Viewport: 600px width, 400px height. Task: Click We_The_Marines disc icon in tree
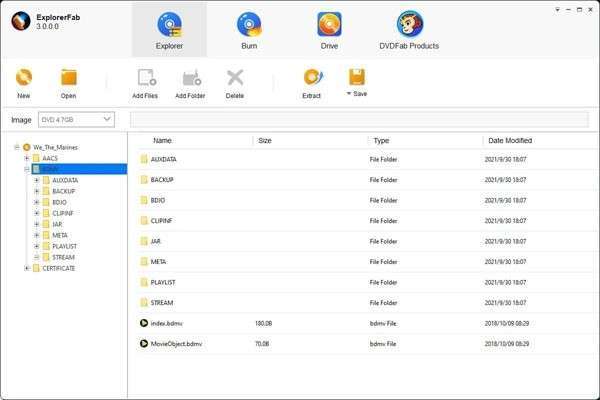coord(26,147)
